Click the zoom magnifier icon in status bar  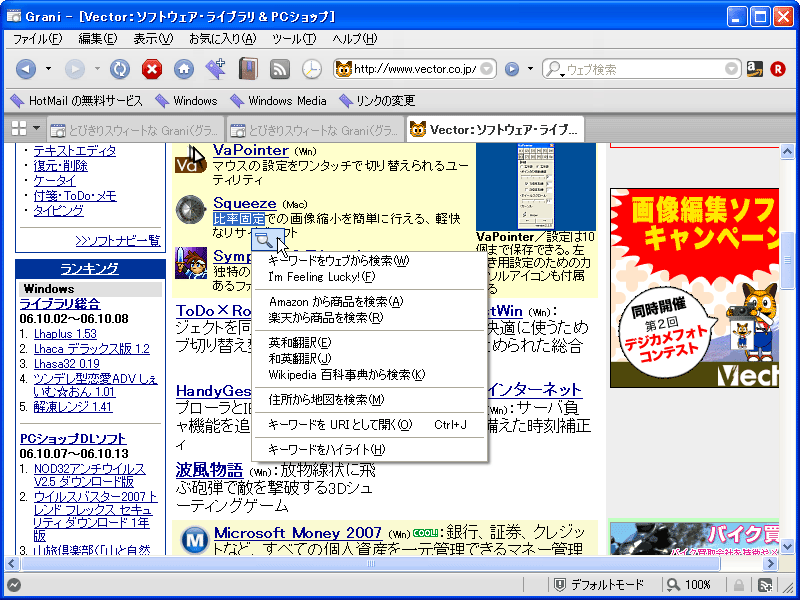click(x=673, y=584)
